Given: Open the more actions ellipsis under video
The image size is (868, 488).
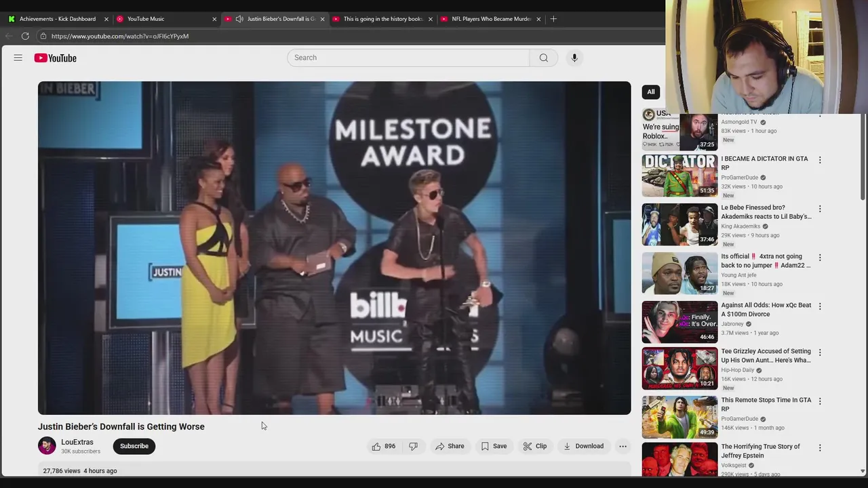Looking at the screenshot, I should point(623,446).
